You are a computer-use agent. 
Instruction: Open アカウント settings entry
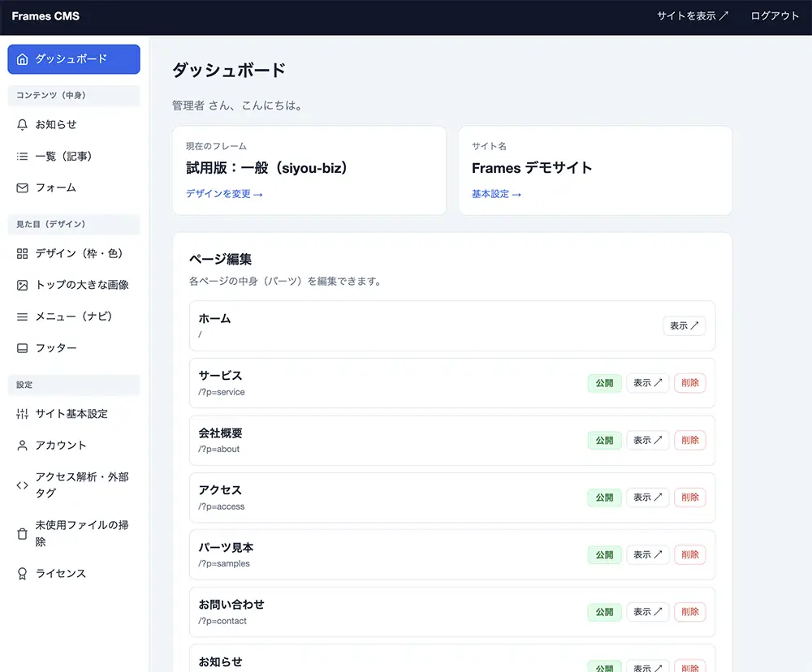click(x=74, y=446)
